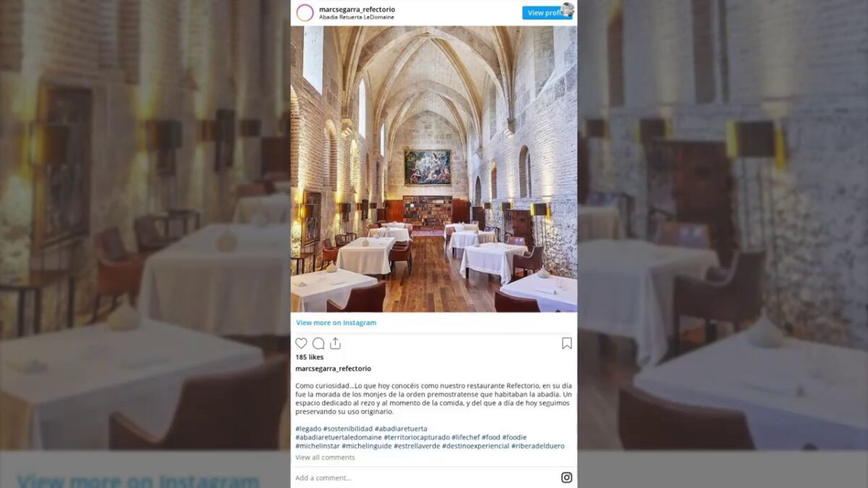Open the #riberadelduero hashtag
This screenshot has height=488, width=868.
[537, 446]
